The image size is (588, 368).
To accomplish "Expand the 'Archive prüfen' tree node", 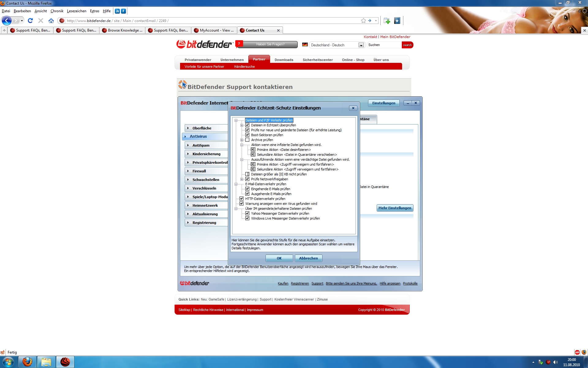I will click(x=242, y=140).
